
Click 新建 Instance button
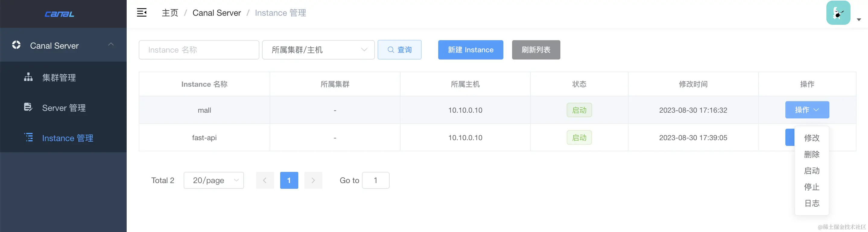pyautogui.click(x=471, y=50)
